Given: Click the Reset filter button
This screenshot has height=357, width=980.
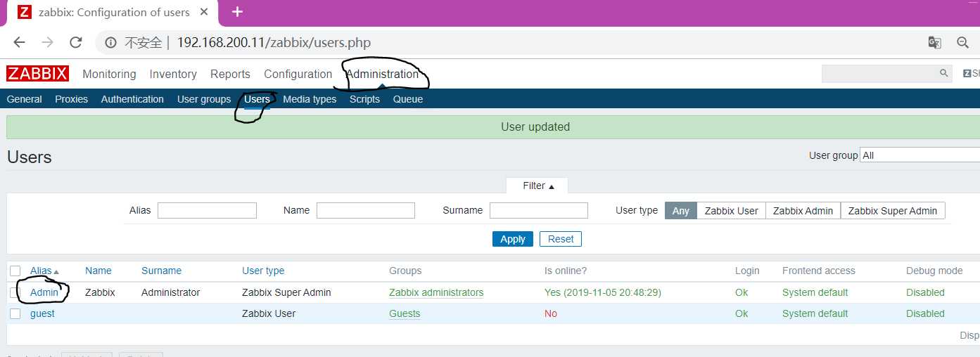Looking at the screenshot, I should click(561, 239).
